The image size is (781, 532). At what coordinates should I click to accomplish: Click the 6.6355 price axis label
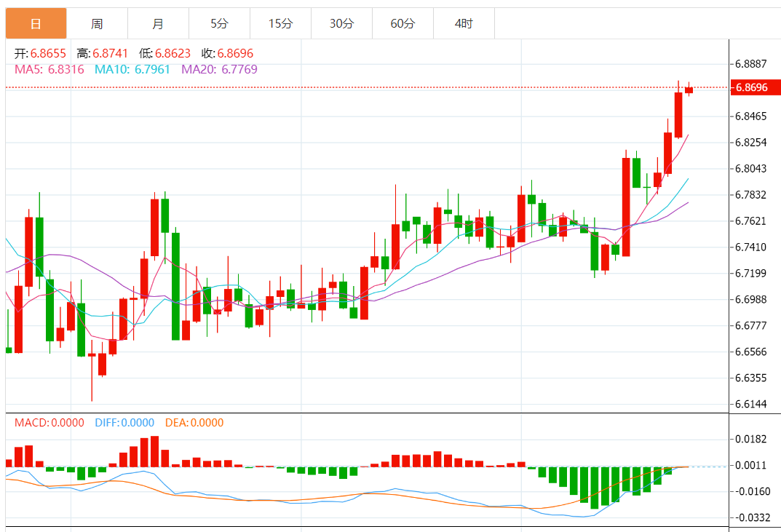click(x=751, y=378)
